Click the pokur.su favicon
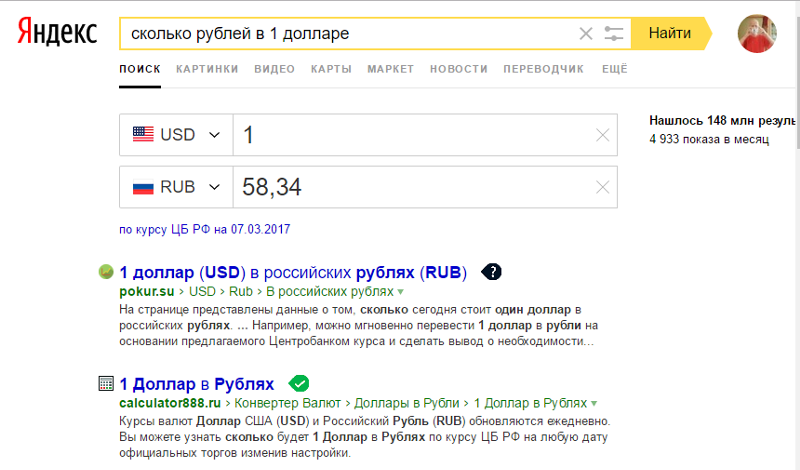 point(106,271)
